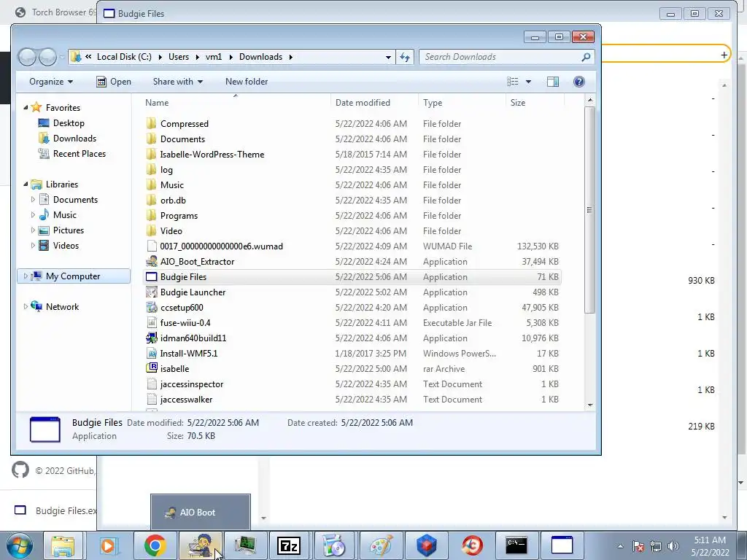This screenshot has width=747, height=560.
Task: Open the view options dropdown arrow
Action: [x=528, y=82]
